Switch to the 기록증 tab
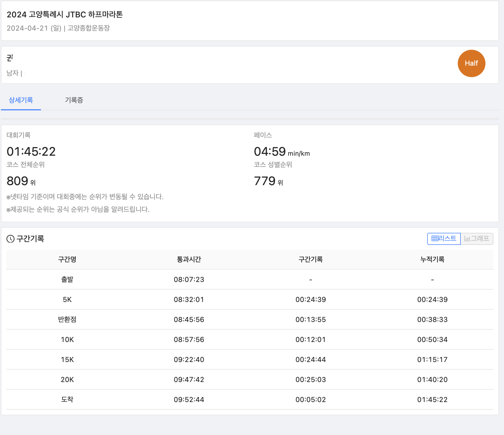 tap(74, 100)
